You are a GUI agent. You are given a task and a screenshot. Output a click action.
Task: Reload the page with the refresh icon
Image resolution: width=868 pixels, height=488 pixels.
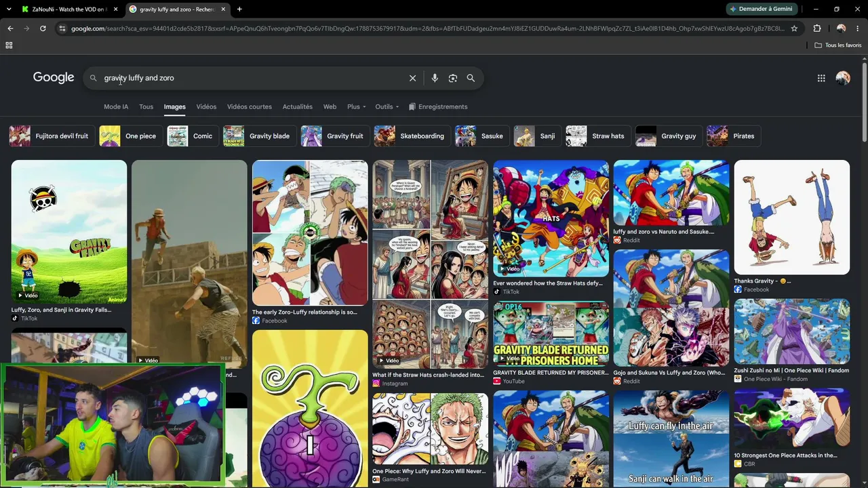coord(43,28)
